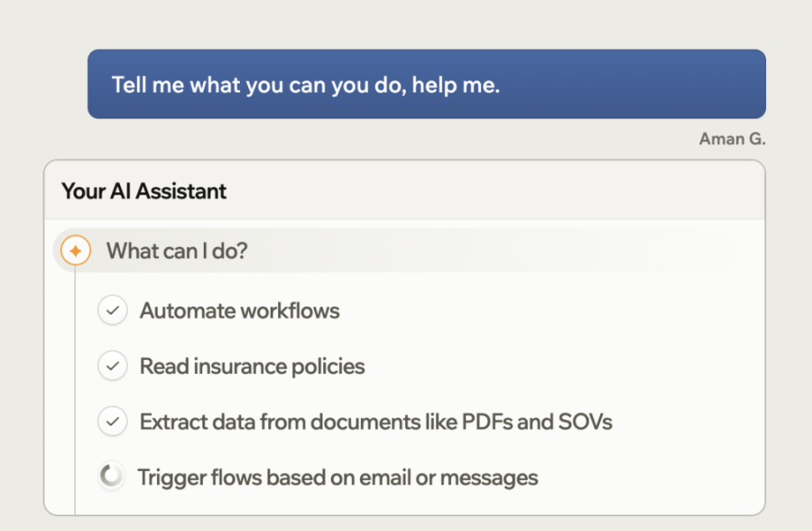This screenshot has height=531, width=812.
Task: Click the help me phrase in message
Action: point(456,85)
